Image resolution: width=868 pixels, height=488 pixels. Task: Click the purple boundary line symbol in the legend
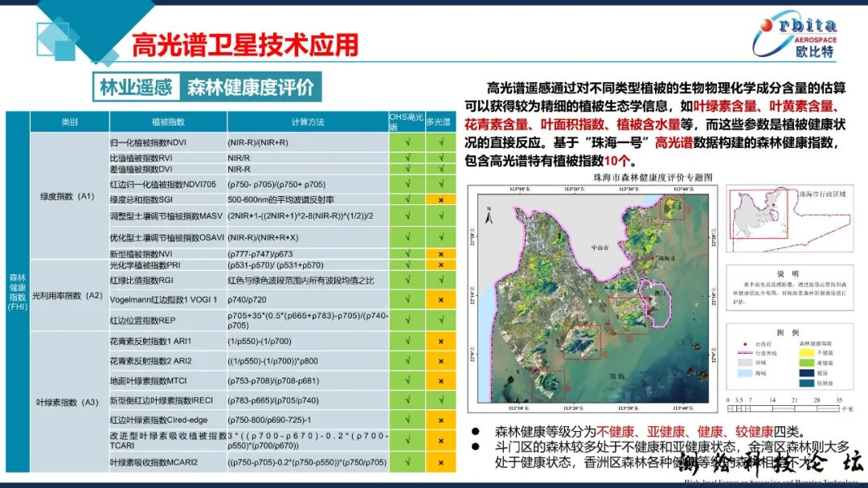(x=745, y=354)
